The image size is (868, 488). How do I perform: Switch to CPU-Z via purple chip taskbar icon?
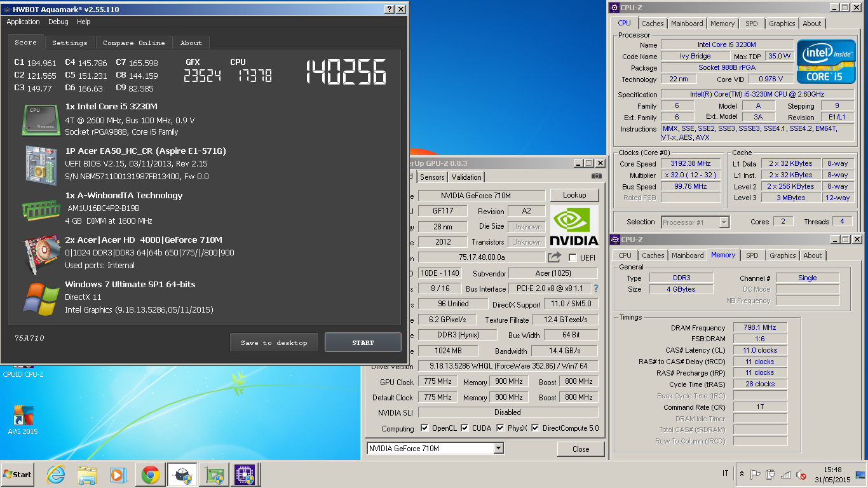(245, 475)
